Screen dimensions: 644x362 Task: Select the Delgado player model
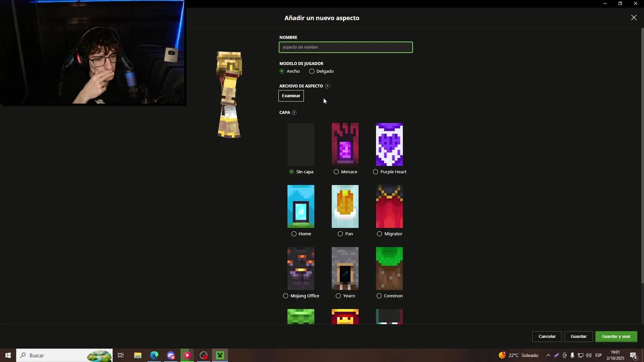[312, 71]
